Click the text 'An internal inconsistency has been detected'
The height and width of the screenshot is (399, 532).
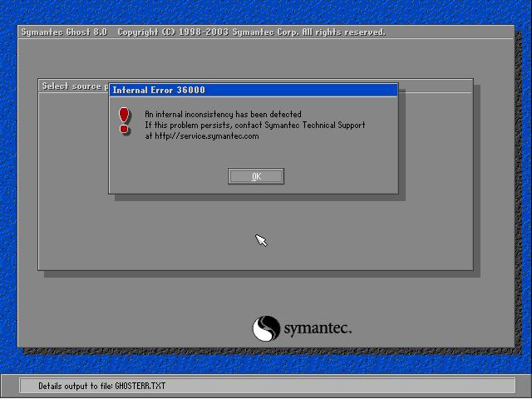point(223,115)
